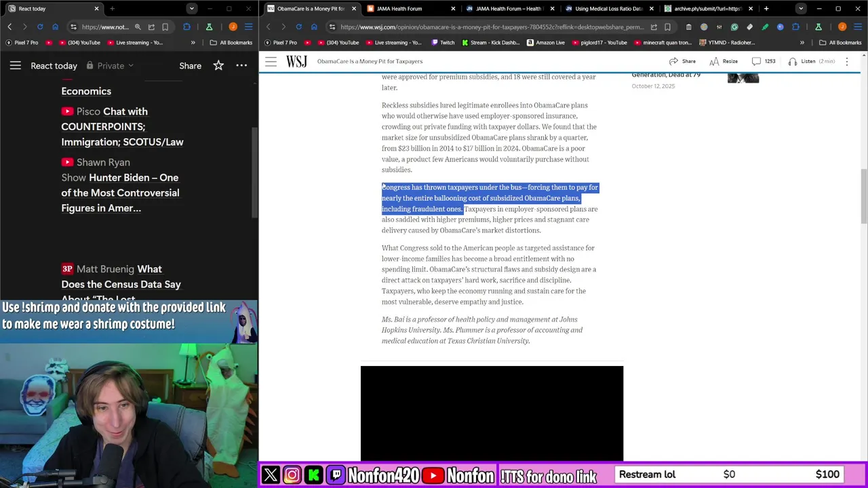This screenshot has height=488, width=868.
Task: Focus the WSJ address bar URL
Action: 492,27
